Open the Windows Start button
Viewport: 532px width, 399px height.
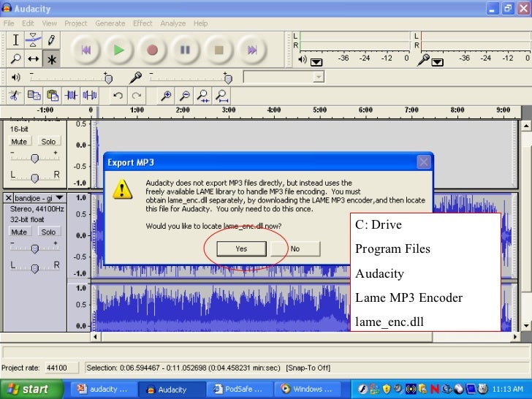pos(31,389)
